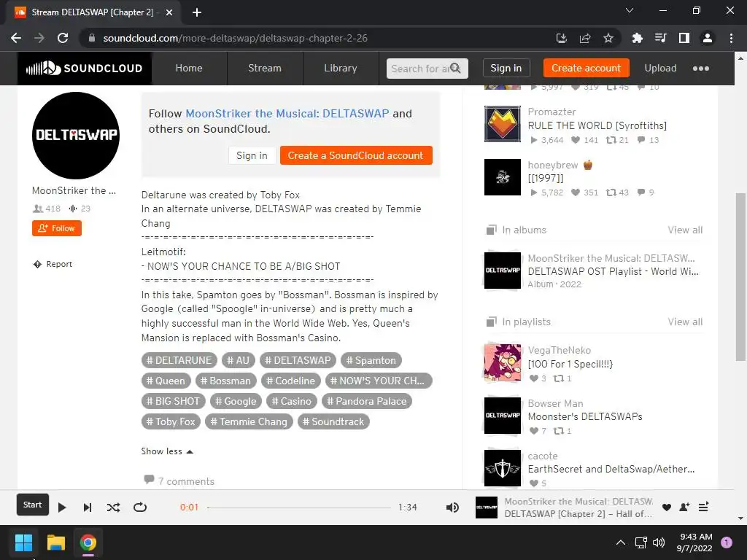Mute the player volume
747x560 pixels.
tap(452, 507)
